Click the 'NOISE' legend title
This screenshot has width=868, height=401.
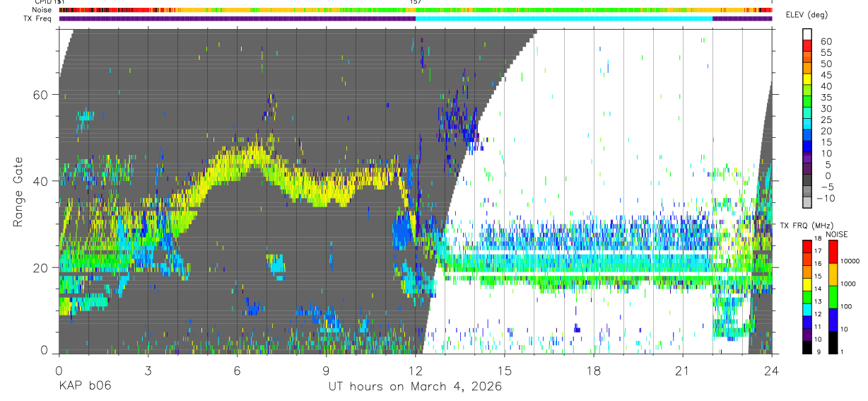coord(838,234)
